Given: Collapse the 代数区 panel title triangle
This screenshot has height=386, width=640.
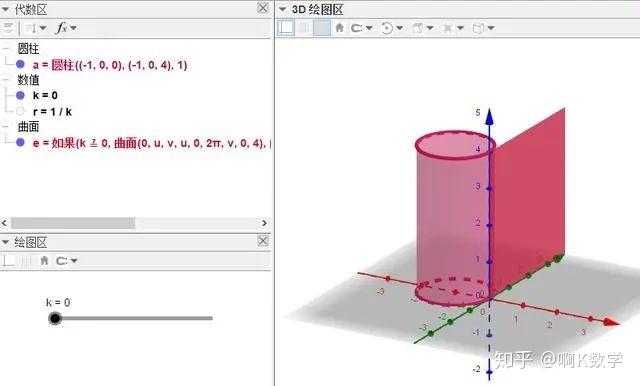Looking at the screenshot, I should coord(6,9).
